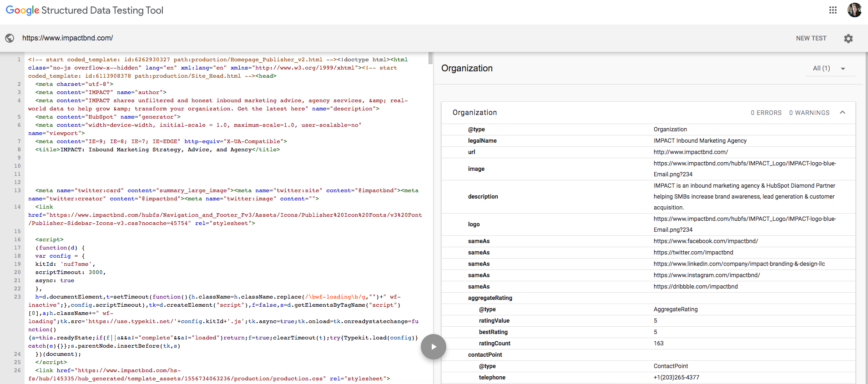Select the 0 ERRORS label
Viewport: 868px width, 384px height.
pos(766,113)
